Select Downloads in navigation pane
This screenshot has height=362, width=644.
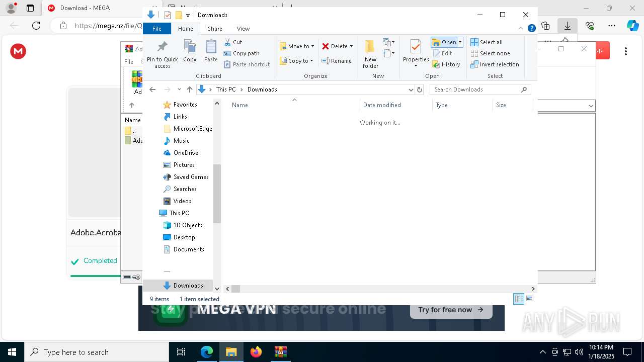coord(183,286)
